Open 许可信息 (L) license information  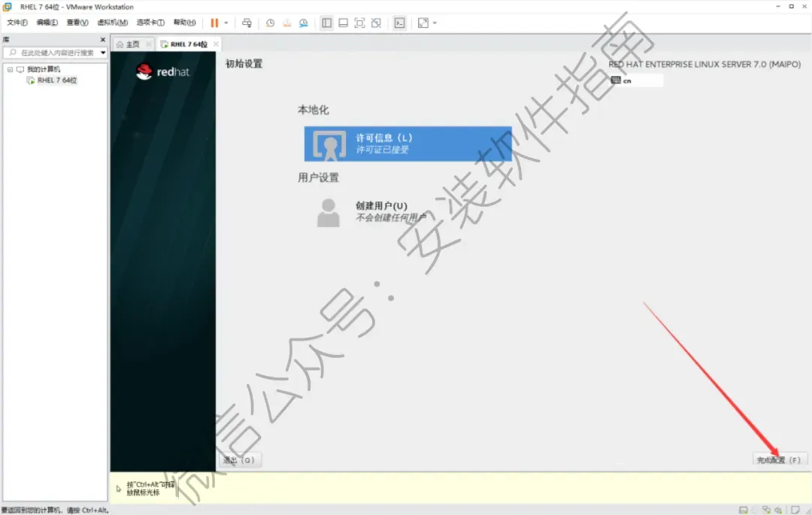[408, 144]
